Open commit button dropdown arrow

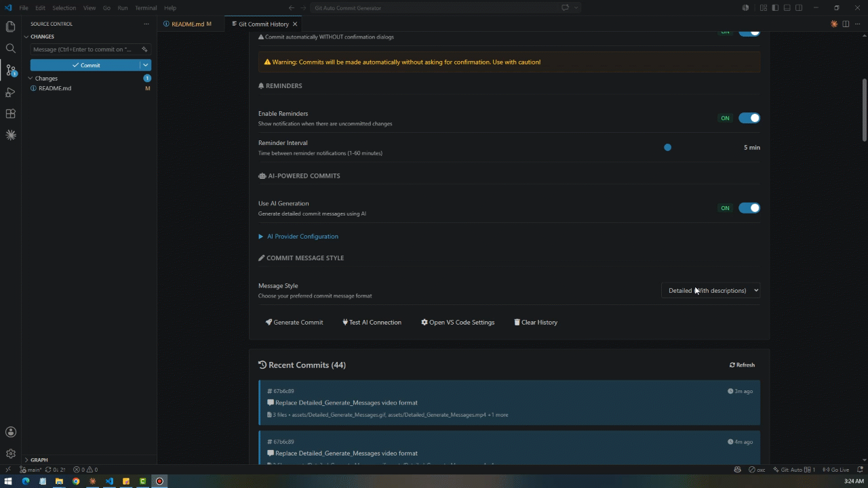145,65
